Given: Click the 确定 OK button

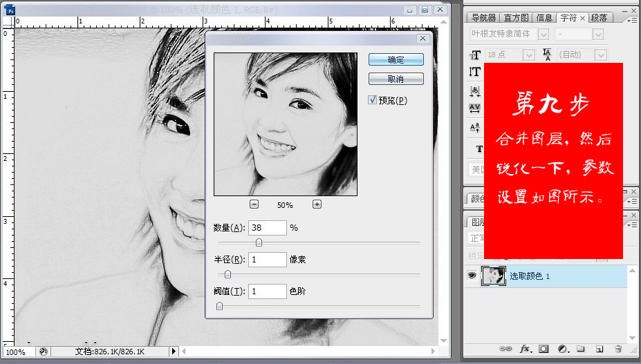Looking at the screenshot, I should pyautogui.click(x=396, y=59).
